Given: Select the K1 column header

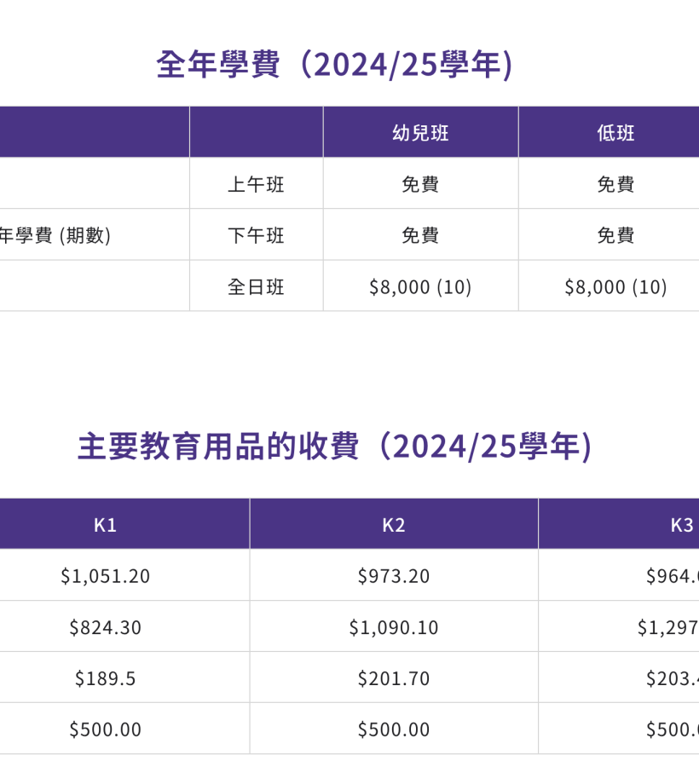Looking at the screenshot, I should (105, 525).
